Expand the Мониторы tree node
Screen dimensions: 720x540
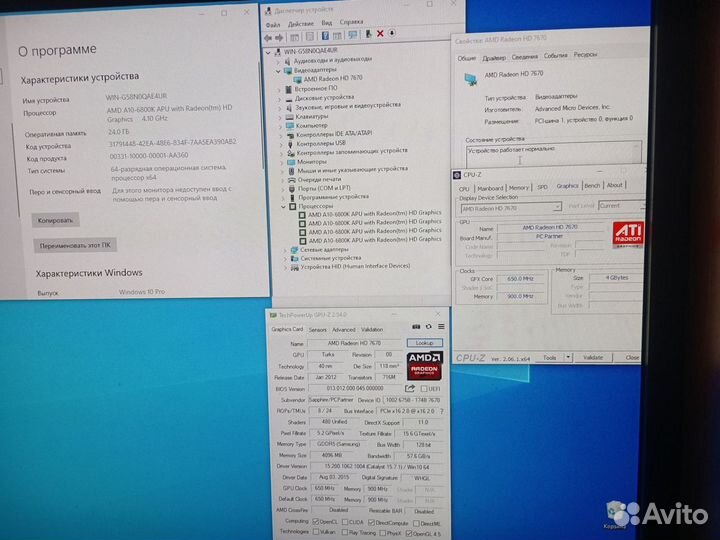282,161
